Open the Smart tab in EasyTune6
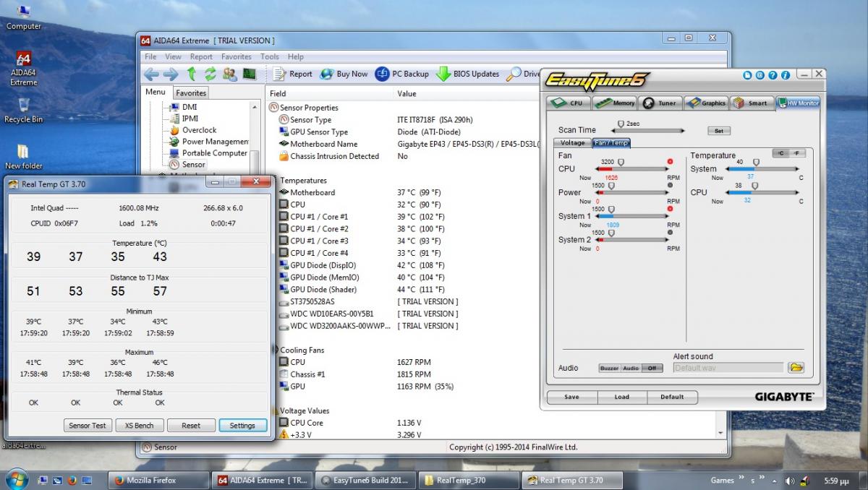Viewport: 868px width, 490px height. coord(752,103)
